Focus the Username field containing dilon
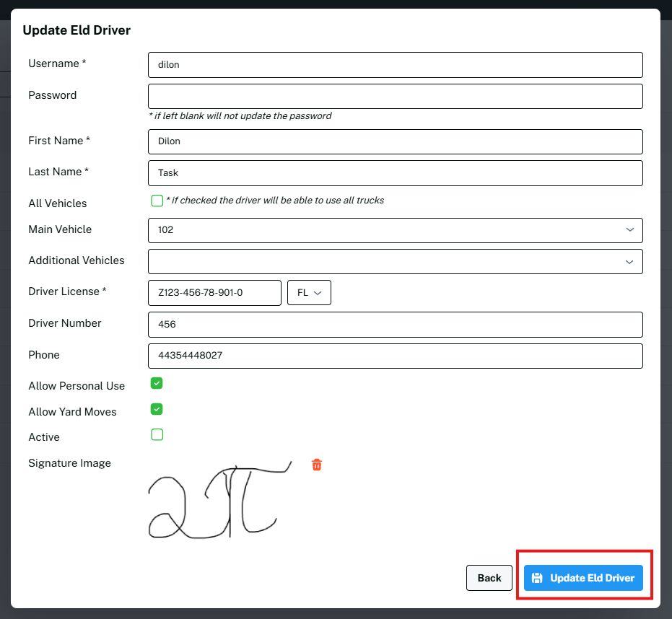This screenshot has height=619, width=672. [395, 65]
